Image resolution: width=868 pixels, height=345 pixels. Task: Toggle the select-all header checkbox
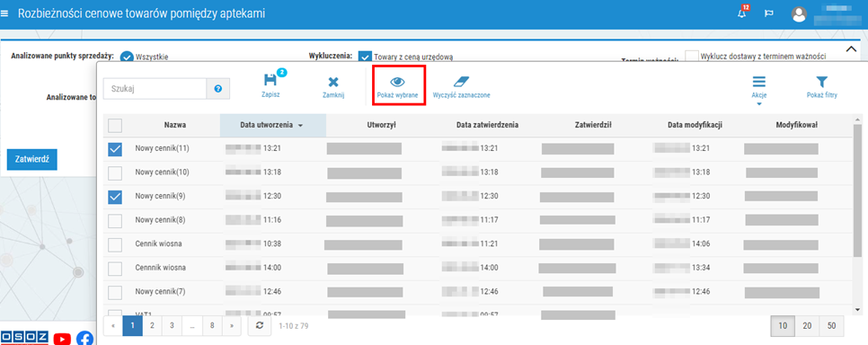point(115,126)
